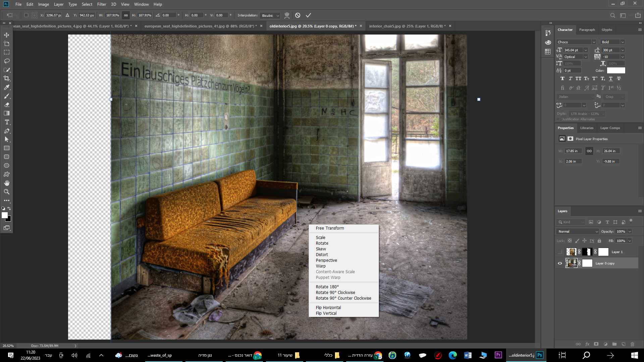Click the text Color swatch in Character panel
Image resolution: width=644 pixels, height=362 pixels.
point(616,70)
